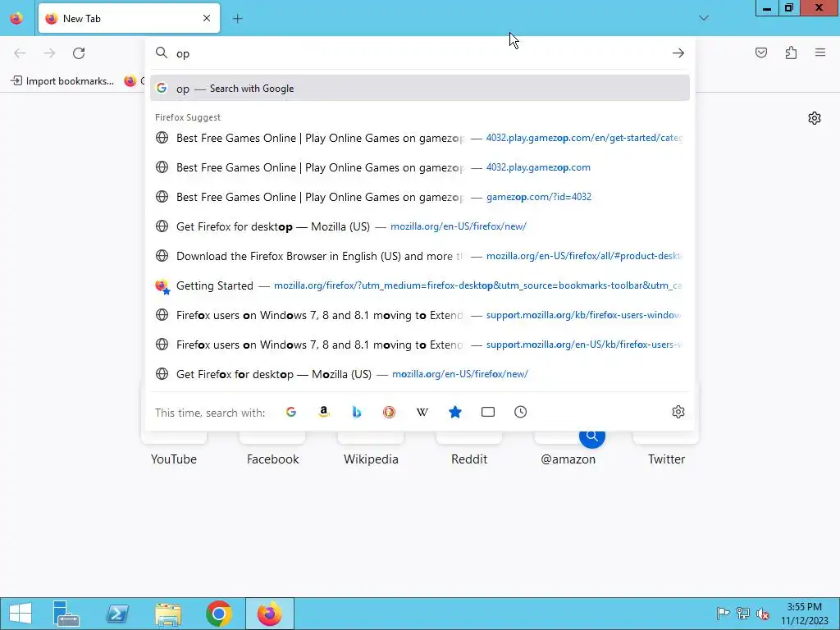This screenshot has width=840, height=630.
Task: Open taskbar clock showing 3:55 PM
Action: coord(804,614)
